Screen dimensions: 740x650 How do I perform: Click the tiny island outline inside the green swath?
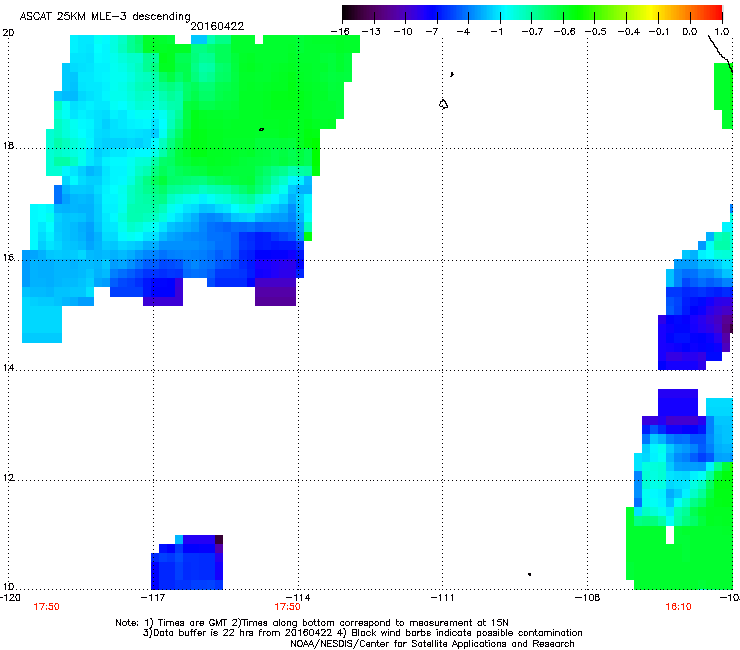tap(261, 129)
